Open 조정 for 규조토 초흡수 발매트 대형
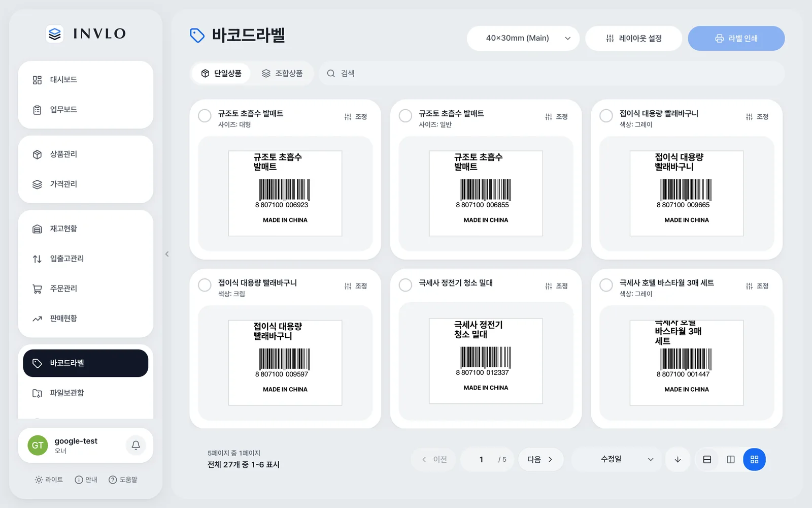 [x=356, y=117]
